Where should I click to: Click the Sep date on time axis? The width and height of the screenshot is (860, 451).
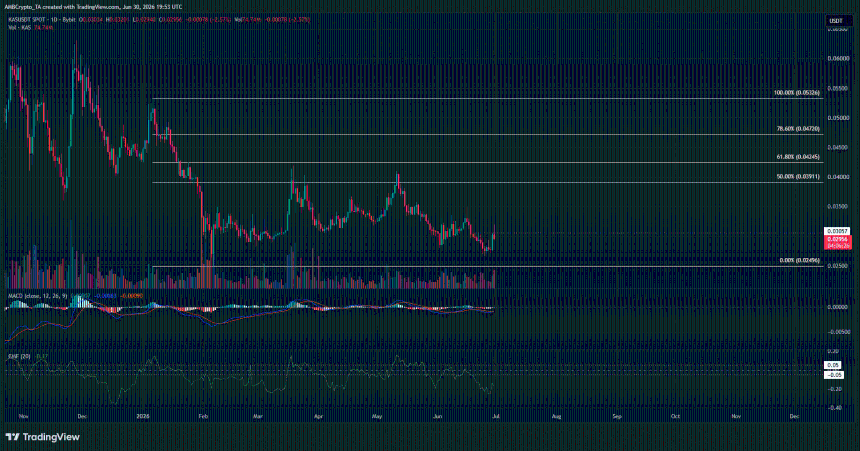(617, 416)
